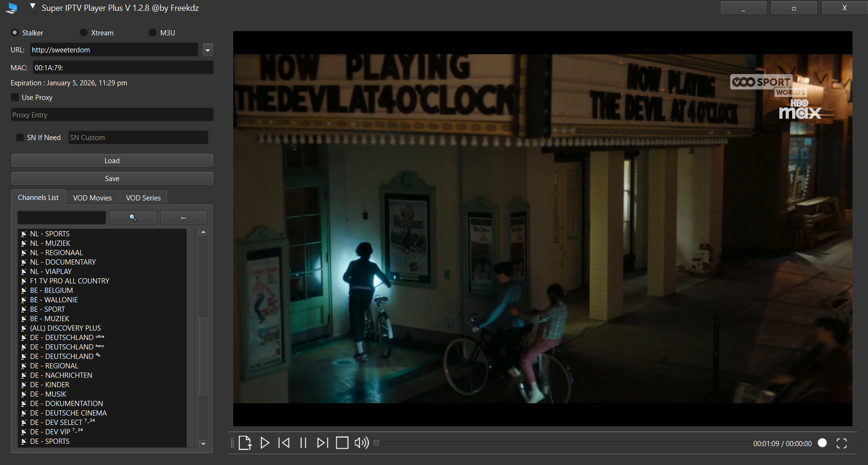The image size is (868, 465).
Task: Switch to the Channels List tab
Action: [x=38, y=197]
